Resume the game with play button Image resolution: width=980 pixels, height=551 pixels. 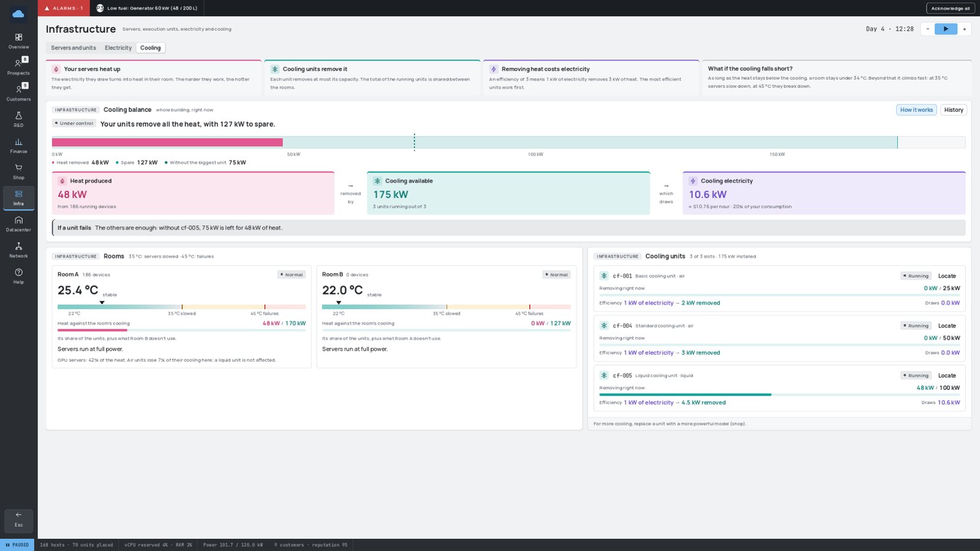tap(946, 29)
